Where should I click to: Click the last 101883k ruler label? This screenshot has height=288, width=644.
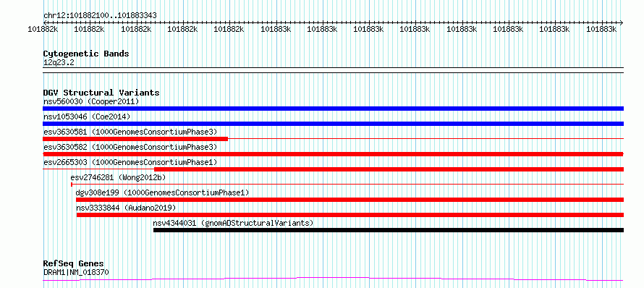(x=602, y=29)
